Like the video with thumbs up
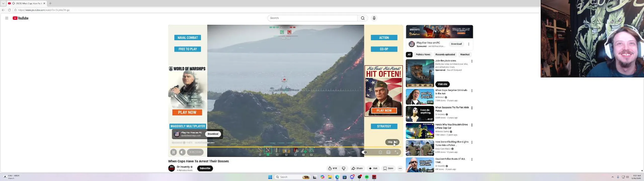The height and width of the screenshot is (181, 644). click(333, 168)
